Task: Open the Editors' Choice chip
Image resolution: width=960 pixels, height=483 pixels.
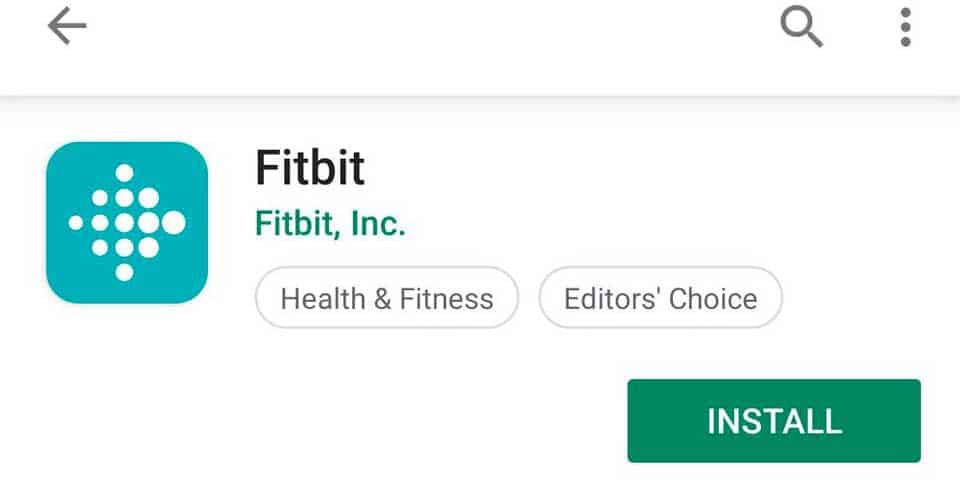Action: (x=660, y=298)
